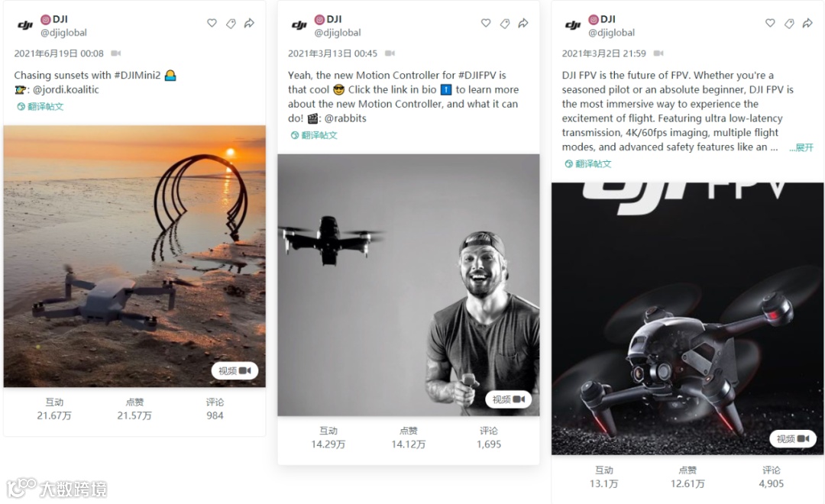The image size is (825, 504).
Task: Share the Motion Controller post
Action: pyautogui.click(x=523, y=23)
